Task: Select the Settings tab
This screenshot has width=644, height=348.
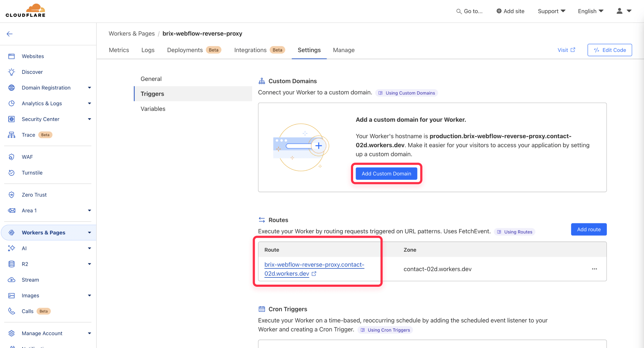Action: pos(309,50)
